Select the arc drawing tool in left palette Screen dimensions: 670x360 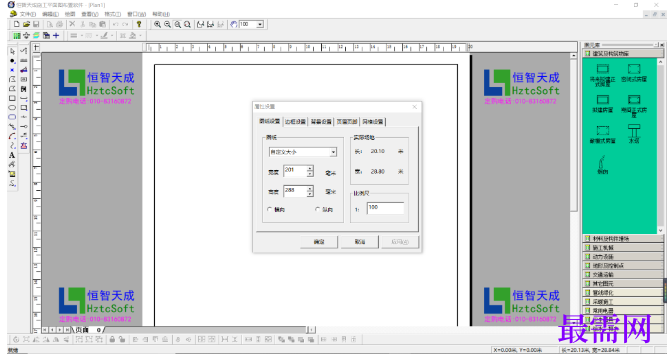[12, 136]
